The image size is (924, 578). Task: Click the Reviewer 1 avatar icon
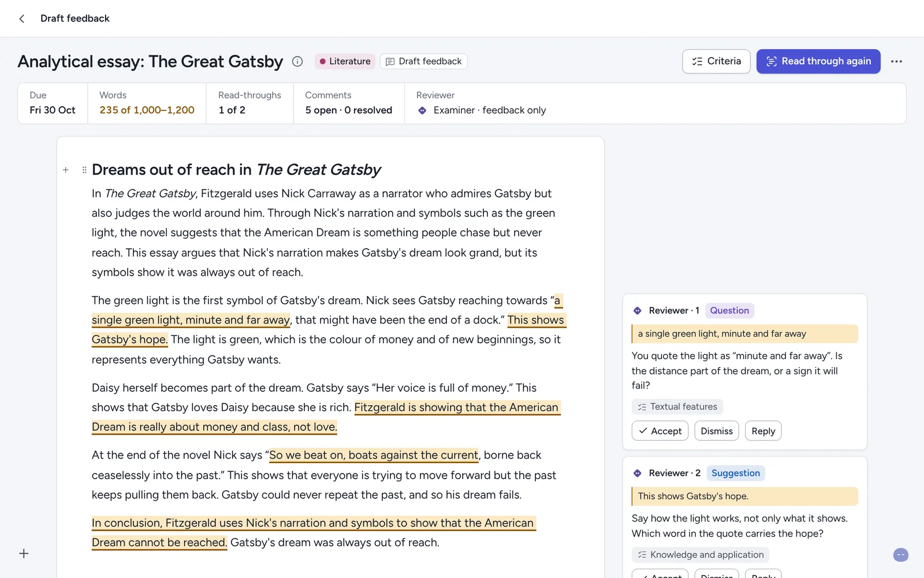tap(638, 310)
